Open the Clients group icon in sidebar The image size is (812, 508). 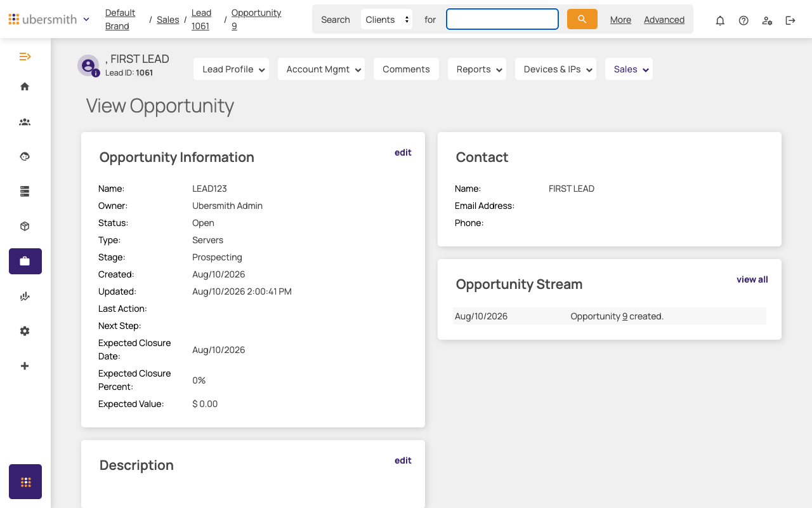(25, 122)
